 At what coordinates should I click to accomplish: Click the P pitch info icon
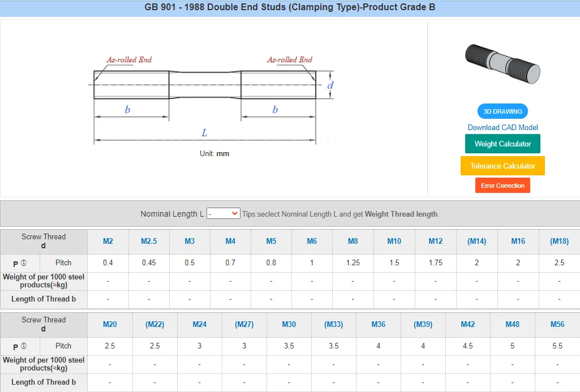22,262
